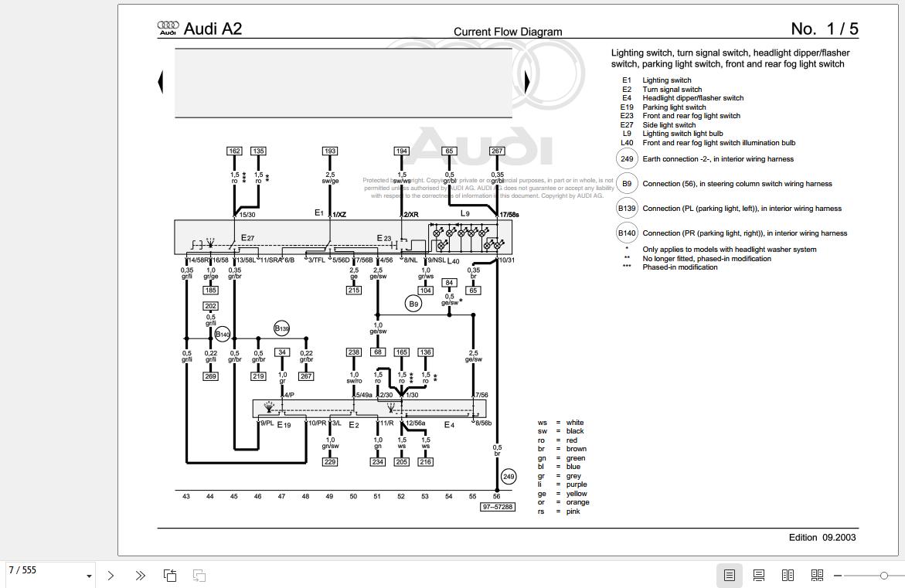Go forward to next view icon

coord(199,576)
